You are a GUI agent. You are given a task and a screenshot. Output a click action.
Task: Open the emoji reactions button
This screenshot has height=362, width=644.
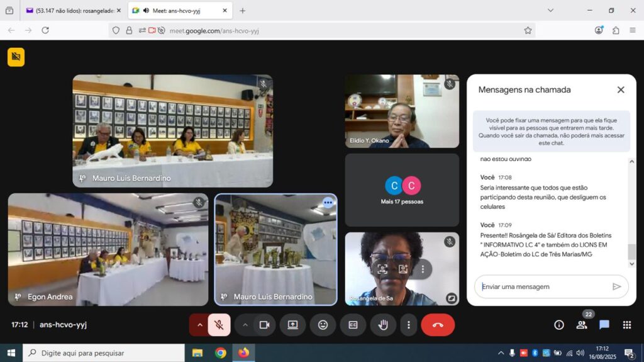point(323,325)
